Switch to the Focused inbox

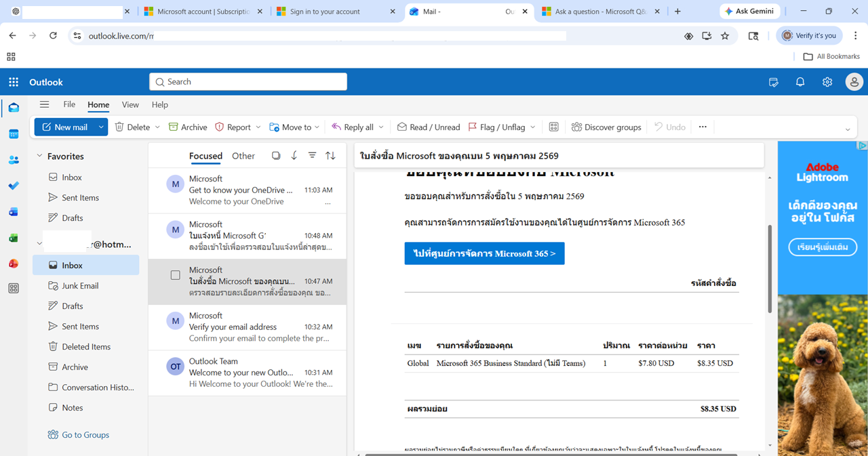(x=205, y=156)
